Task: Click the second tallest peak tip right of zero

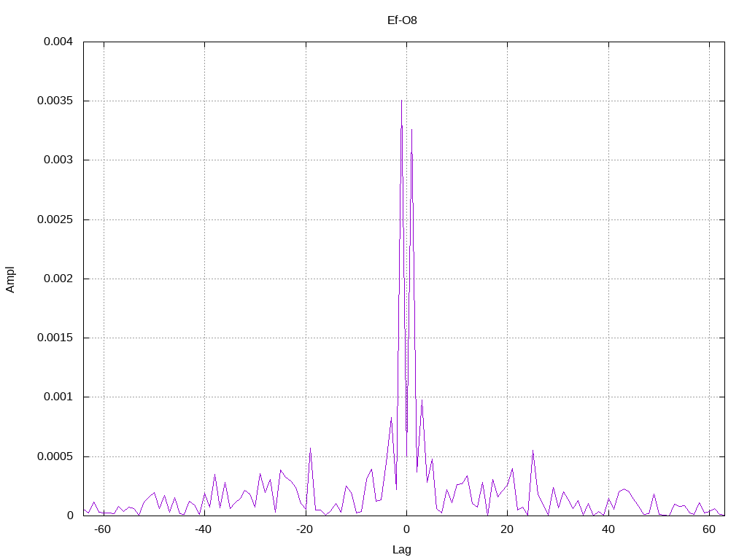Action: (411, 130)
